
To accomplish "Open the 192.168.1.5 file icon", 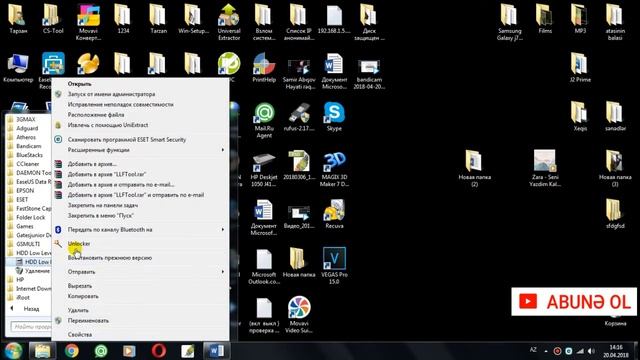I will 334,19.
